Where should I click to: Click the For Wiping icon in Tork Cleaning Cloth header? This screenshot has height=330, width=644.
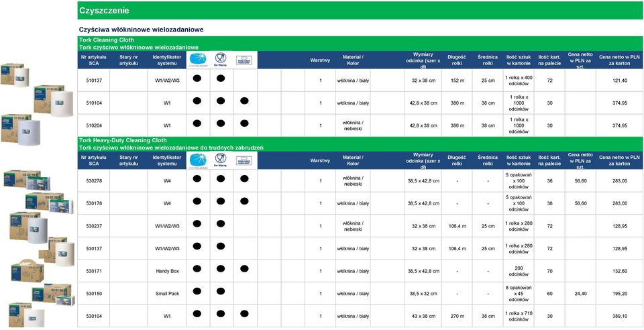tap(221, 60)
